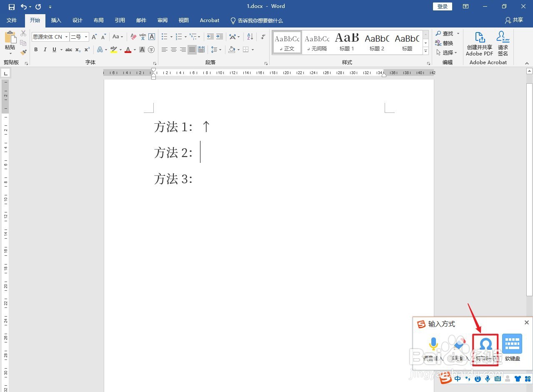Toggle show paragraph marks

tap(263, 37)
